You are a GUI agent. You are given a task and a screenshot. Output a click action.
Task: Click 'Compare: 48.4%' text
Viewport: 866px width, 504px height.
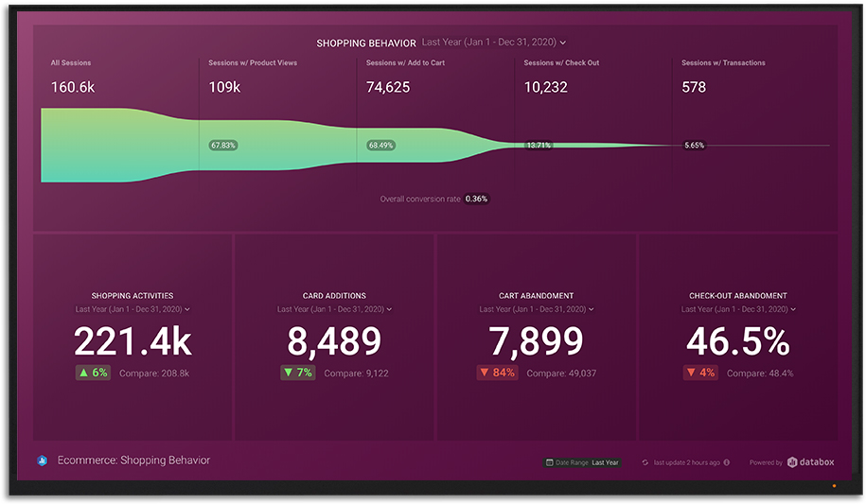(x=760, y=374)
